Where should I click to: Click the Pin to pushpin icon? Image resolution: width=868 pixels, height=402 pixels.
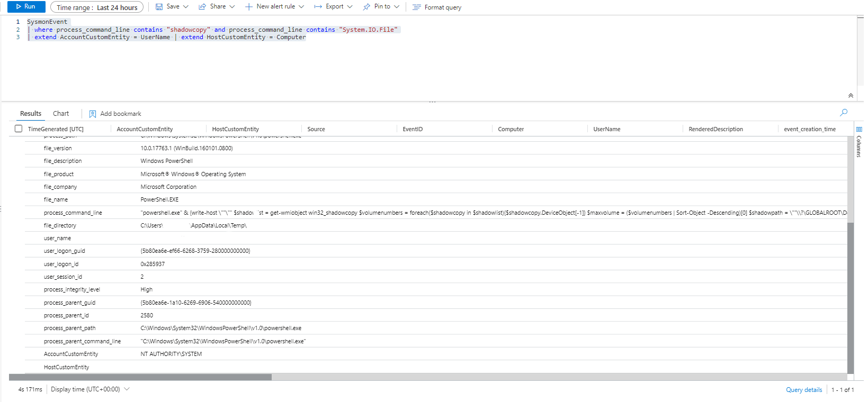click(x=366, y=7)
